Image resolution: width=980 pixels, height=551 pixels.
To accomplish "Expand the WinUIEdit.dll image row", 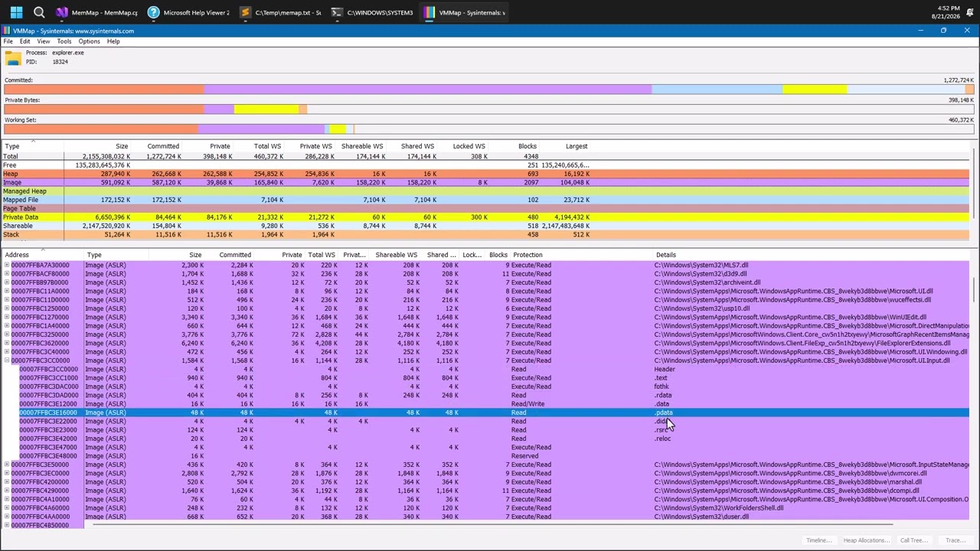I will pyautogui.click(x=7, y=317).
